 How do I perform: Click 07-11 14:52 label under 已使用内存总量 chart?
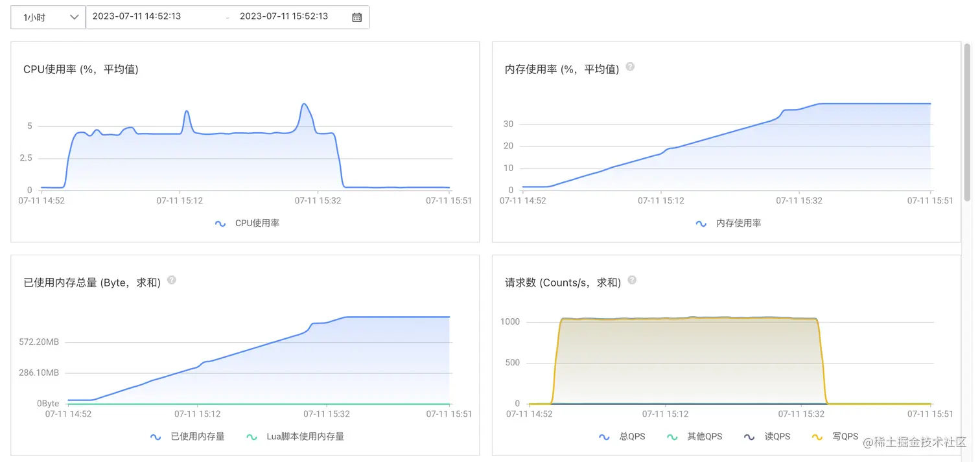click(x=69, y=413)
